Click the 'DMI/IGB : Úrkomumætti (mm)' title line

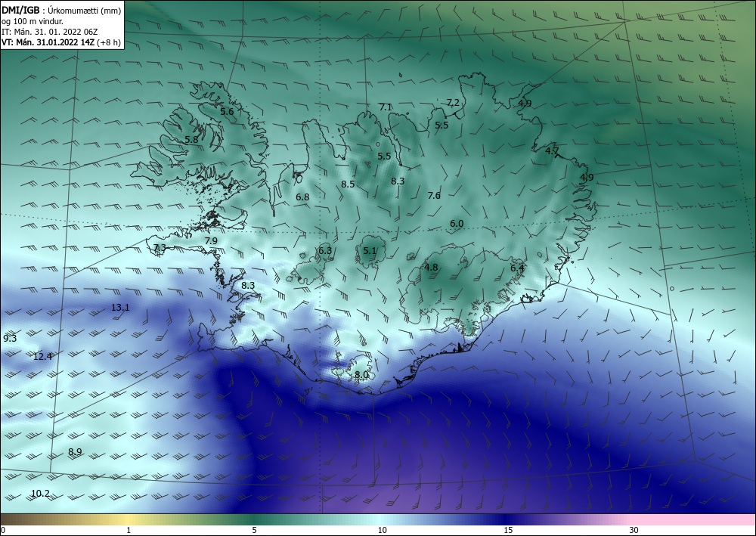coord(62,11)
